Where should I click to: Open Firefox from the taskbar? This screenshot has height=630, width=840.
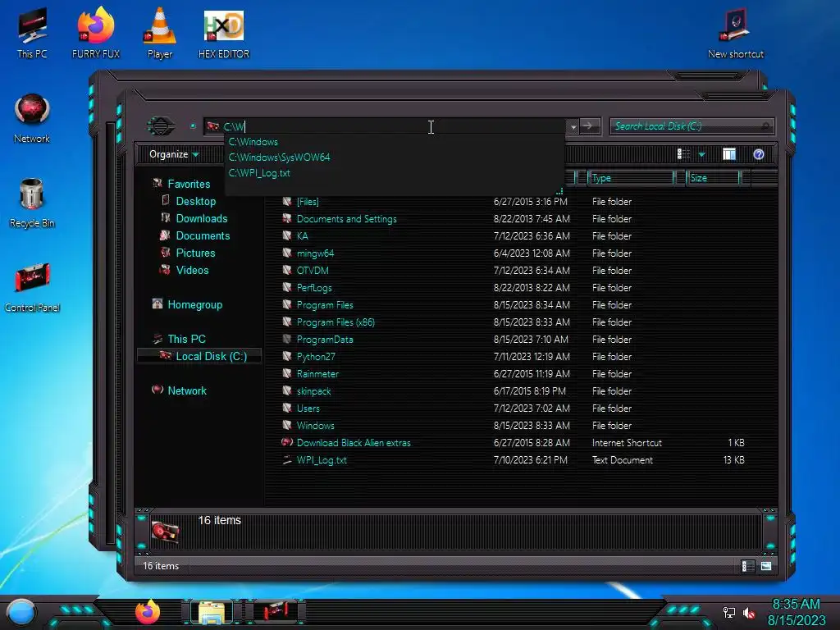[x=148, y=612]
